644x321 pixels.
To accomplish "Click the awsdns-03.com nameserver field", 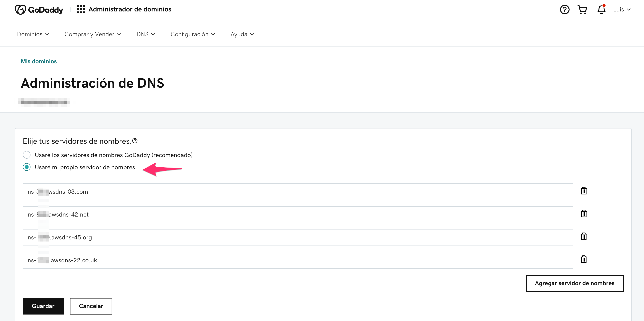I will (298, 192).
